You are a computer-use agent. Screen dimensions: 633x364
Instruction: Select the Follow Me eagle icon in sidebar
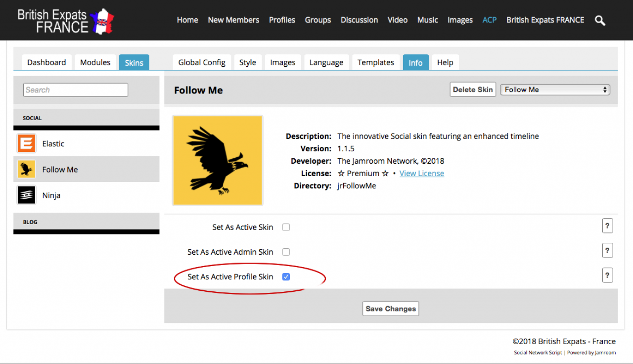26,169
